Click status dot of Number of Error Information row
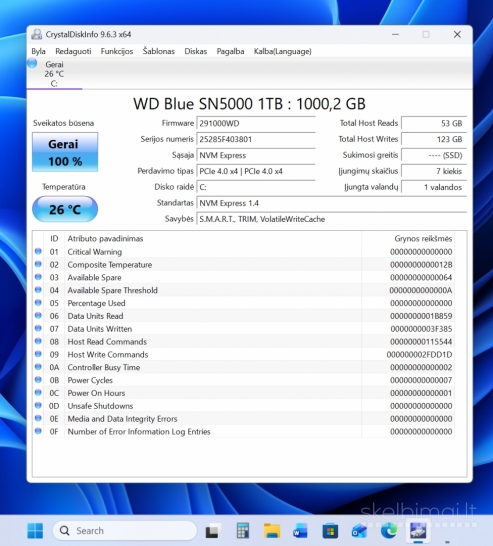The height and width of the screenshot is (546, 493). click(38, 431)
